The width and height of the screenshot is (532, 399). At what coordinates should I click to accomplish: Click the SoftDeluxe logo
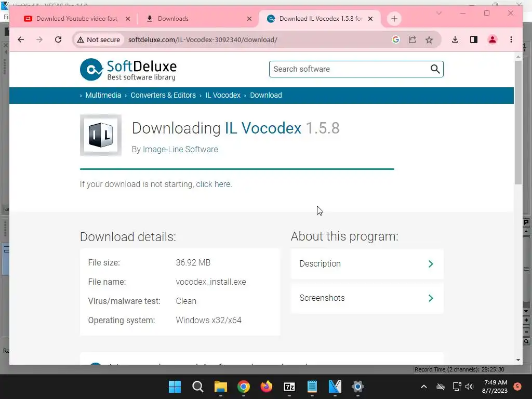tap(128, 70)
